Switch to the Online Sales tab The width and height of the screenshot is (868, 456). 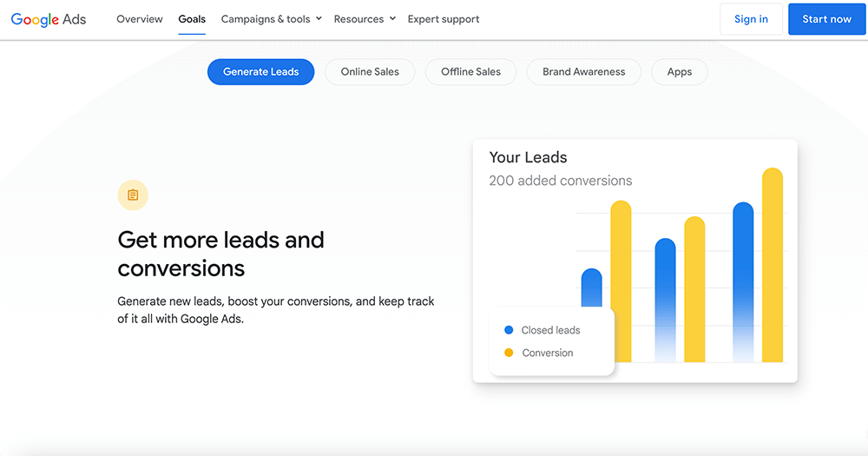pos(370,72)
